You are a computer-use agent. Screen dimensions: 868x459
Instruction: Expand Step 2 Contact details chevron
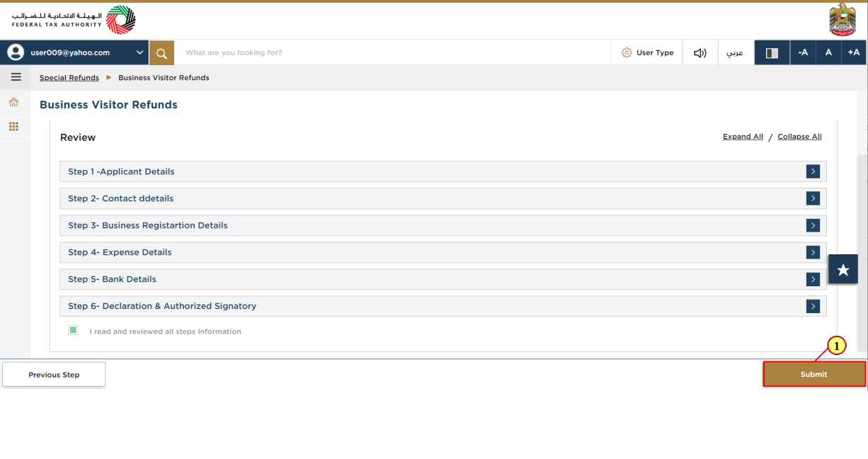pos(813,198)
